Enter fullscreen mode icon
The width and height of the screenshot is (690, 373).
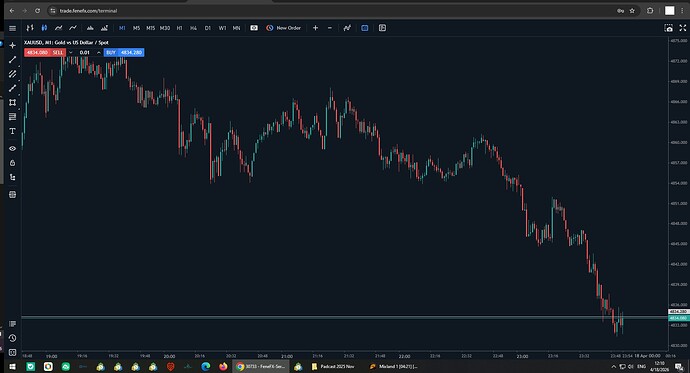click(683, 28)
